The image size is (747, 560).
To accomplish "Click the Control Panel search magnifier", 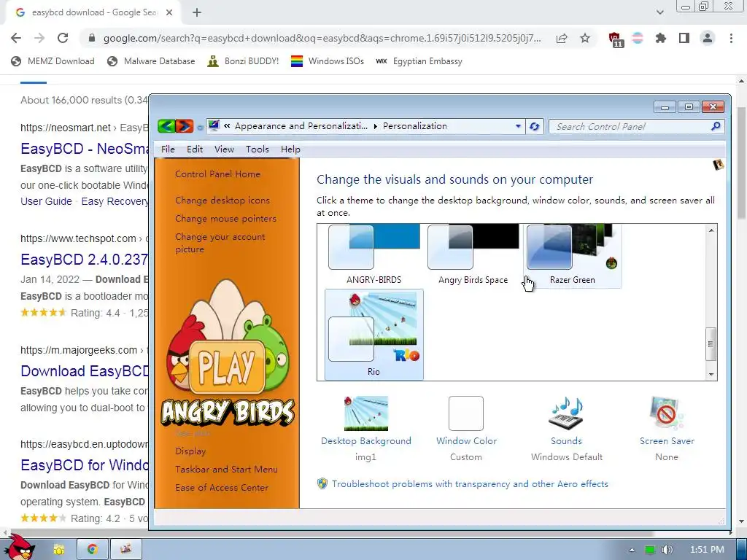I will [x=716, y=126].
